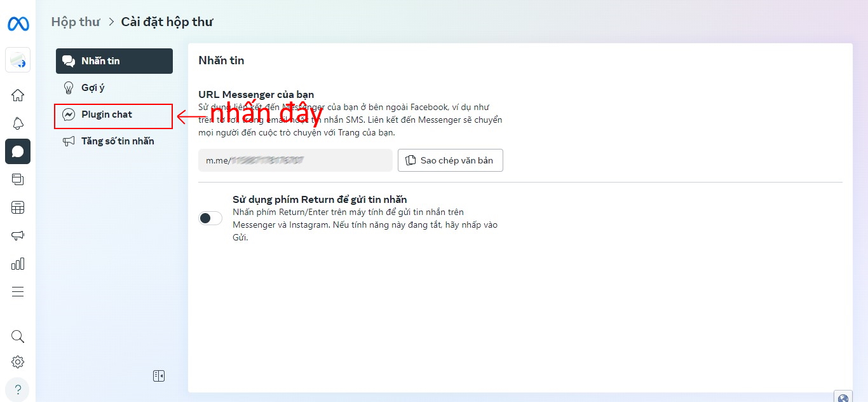Open the Settings gear icon

tap(18, 362)
